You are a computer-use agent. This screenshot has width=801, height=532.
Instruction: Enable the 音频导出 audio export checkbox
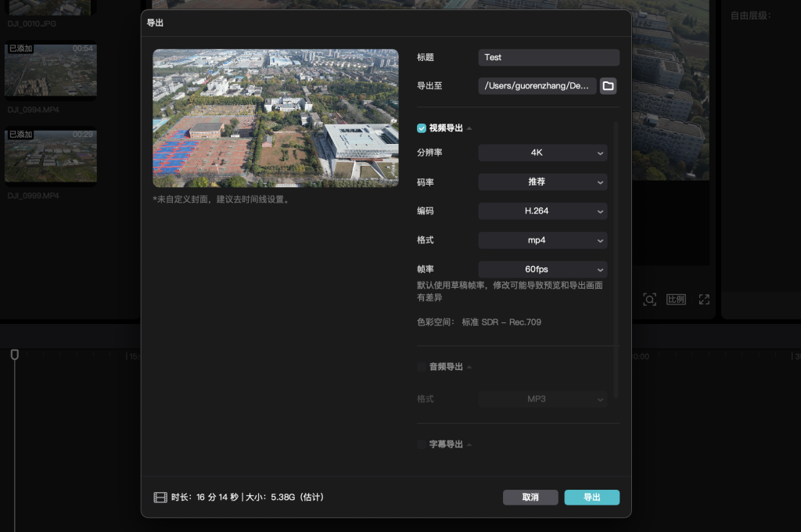point(420,366)
